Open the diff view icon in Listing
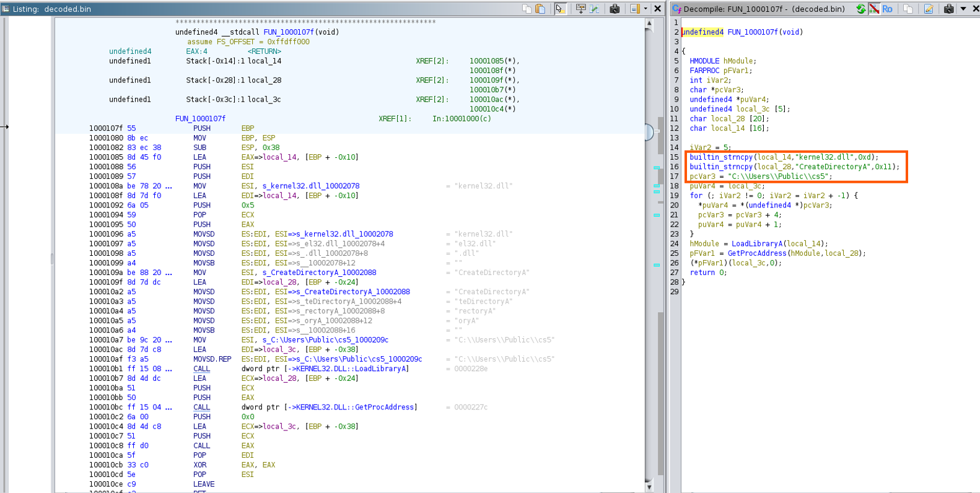Screen dimensions: 980x493 pyautogui.click(x=595, y=9)
